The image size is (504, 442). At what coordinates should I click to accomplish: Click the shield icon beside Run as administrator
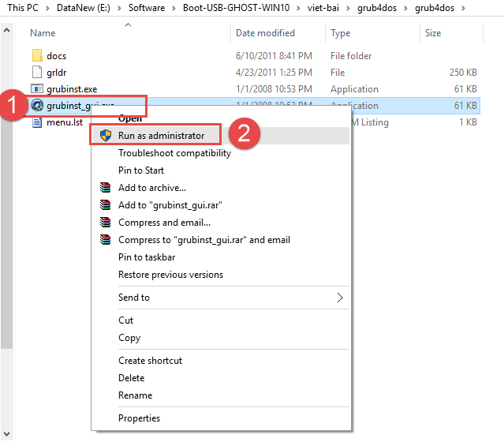tap(104, 136)
